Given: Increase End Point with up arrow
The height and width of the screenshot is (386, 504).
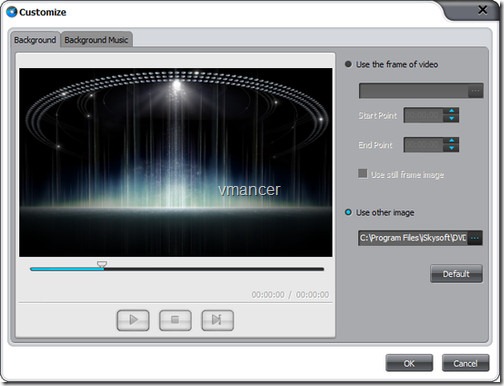Looking at the screenshot, I should tap(452, 141).
